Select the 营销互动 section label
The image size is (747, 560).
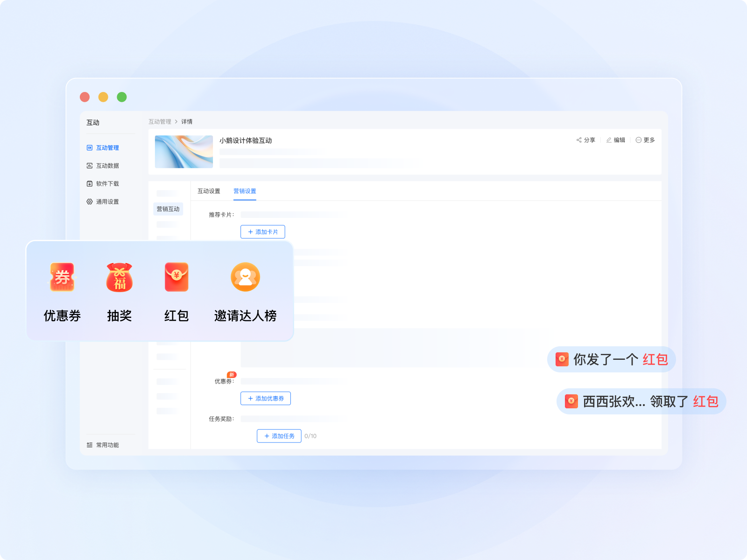tap(168, 209)
